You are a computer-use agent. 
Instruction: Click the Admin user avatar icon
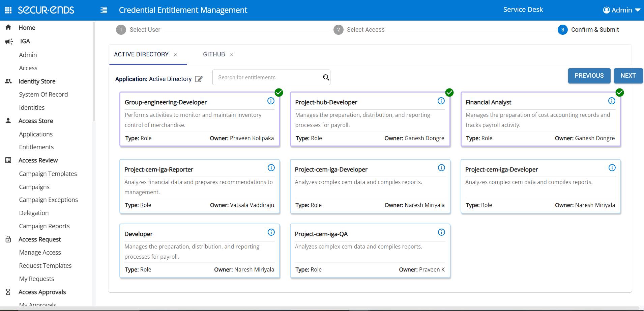606,10
